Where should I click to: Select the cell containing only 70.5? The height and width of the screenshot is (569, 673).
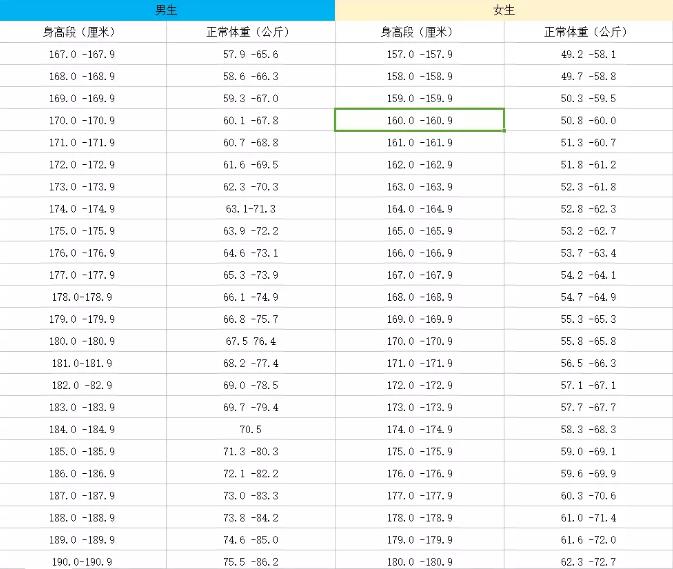tap(251, 430)
